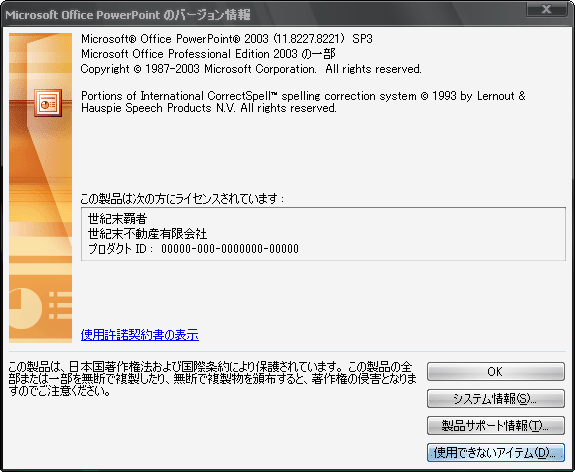Click the Microsoft Office Professional Edition 2003 line
575x472 pixels.
[208, 54]
